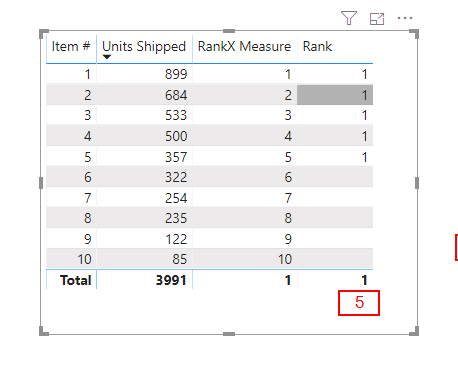Click the bold Total row label
The width and height of the screenshot is (458, 366).
(x=76, y=280)
